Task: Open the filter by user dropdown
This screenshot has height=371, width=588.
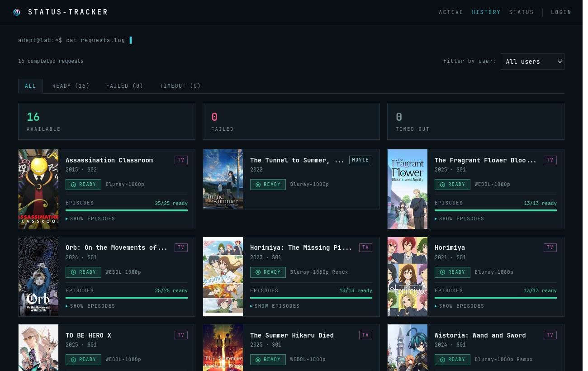Action: click(532, 62)
